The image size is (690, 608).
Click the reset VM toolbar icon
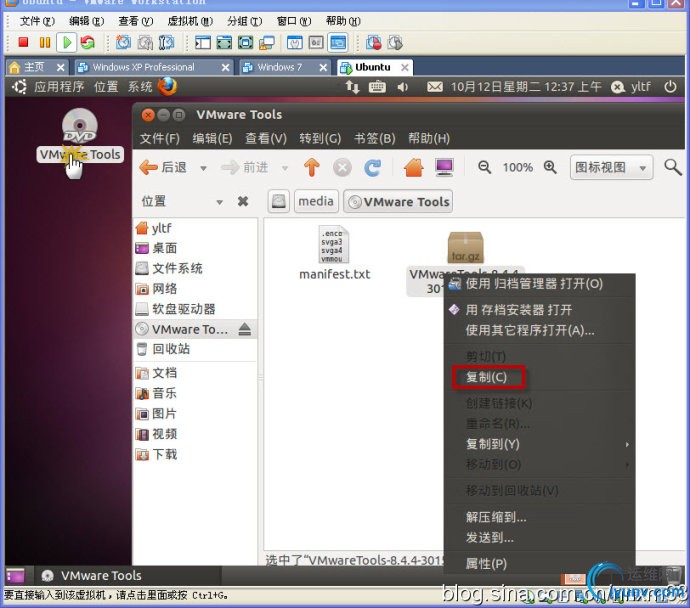[88, 43]
